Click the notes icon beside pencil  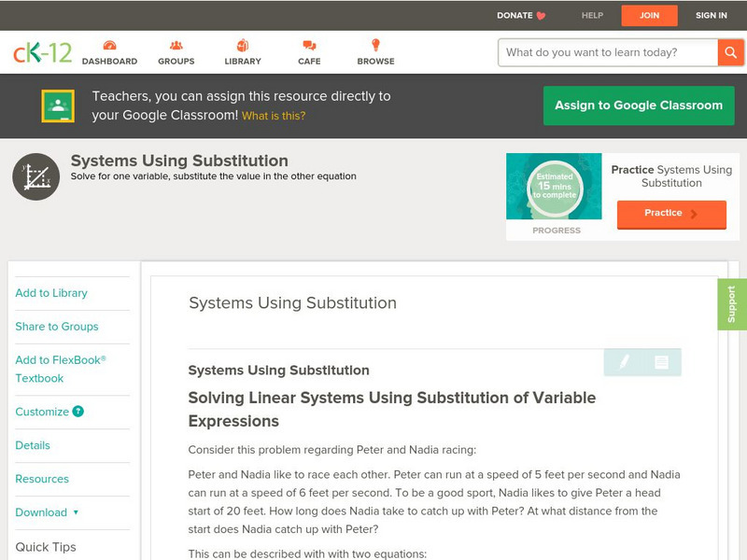click(661, 362)
